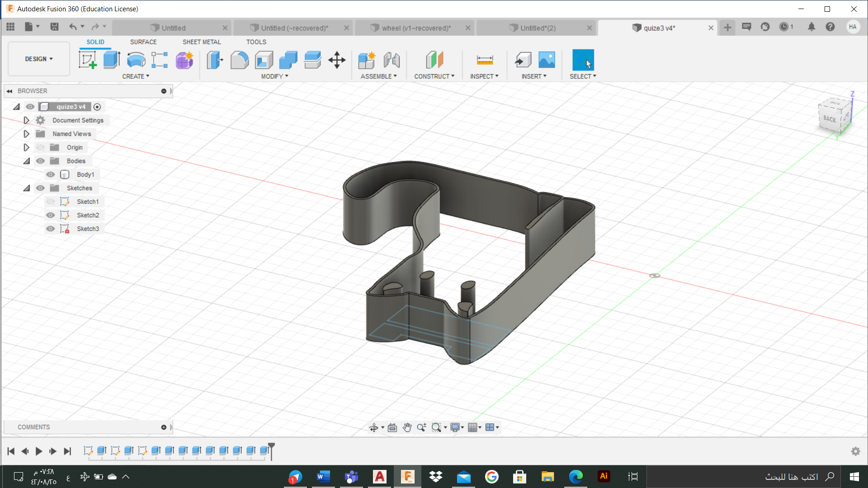The width and height of the screenshot is (868, 488).
Task: Open the DESIGN workspace dropdown
Action: click(x=39, y=59)
